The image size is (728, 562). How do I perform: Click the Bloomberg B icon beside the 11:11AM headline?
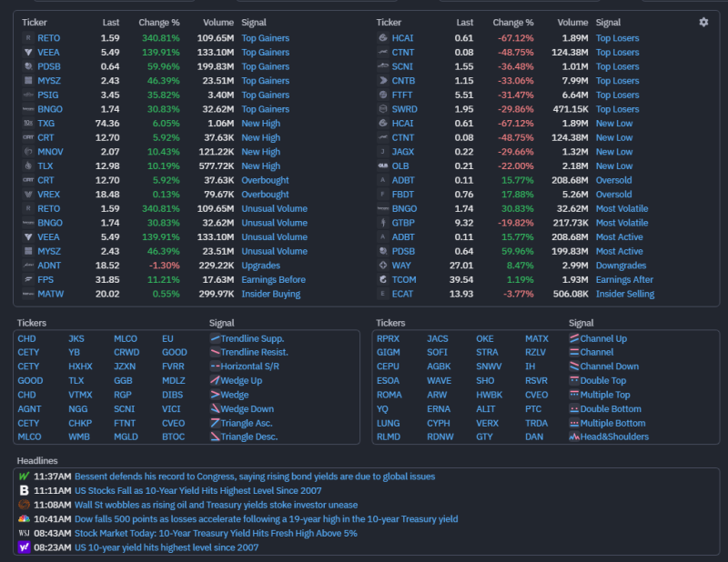tap(25, 490)
